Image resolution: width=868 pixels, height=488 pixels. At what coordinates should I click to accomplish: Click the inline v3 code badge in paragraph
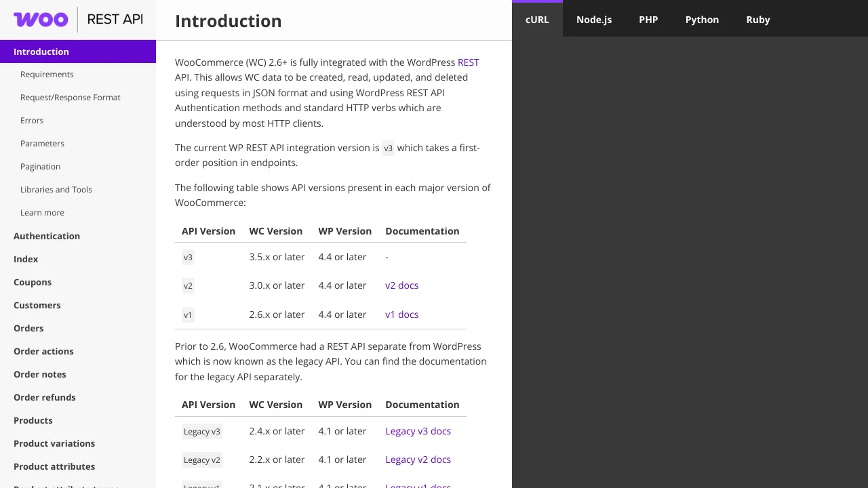click(x=388, y=148)
